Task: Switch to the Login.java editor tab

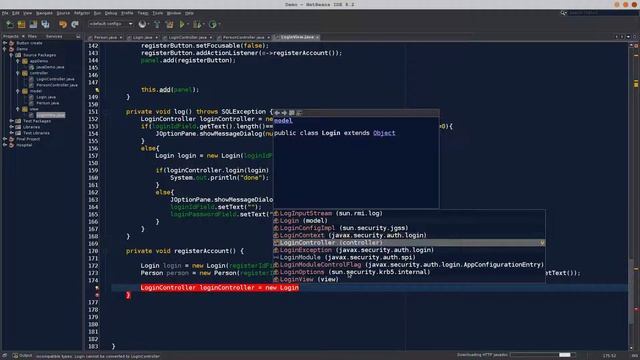Action: (142, 37)
